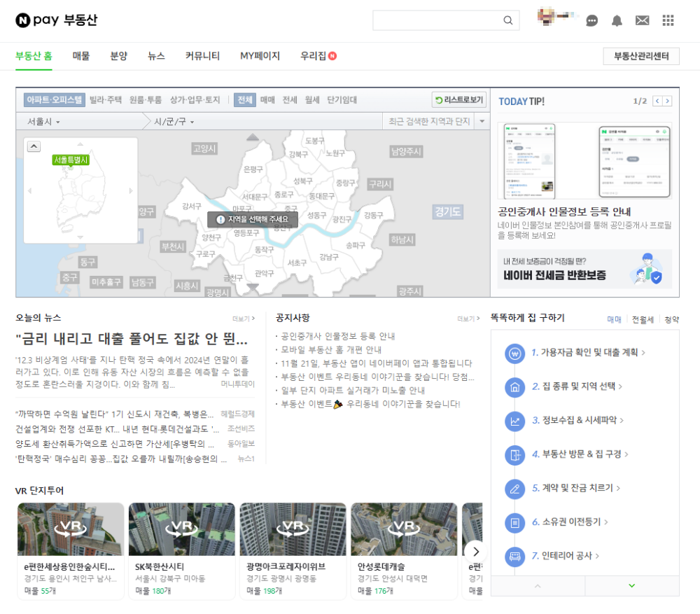Open the 안성롯데캐슬 VR thumbnail
The height and width of the screenshot is (614, 700).
coord(404,529)
